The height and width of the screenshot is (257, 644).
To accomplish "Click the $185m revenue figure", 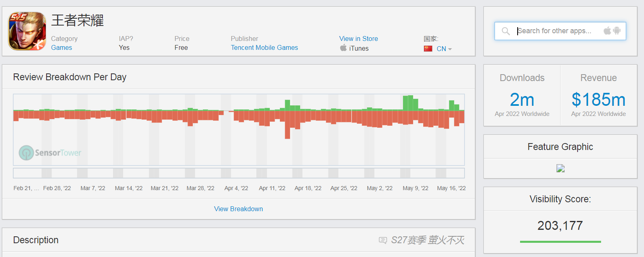I will [x=599, y=100].
